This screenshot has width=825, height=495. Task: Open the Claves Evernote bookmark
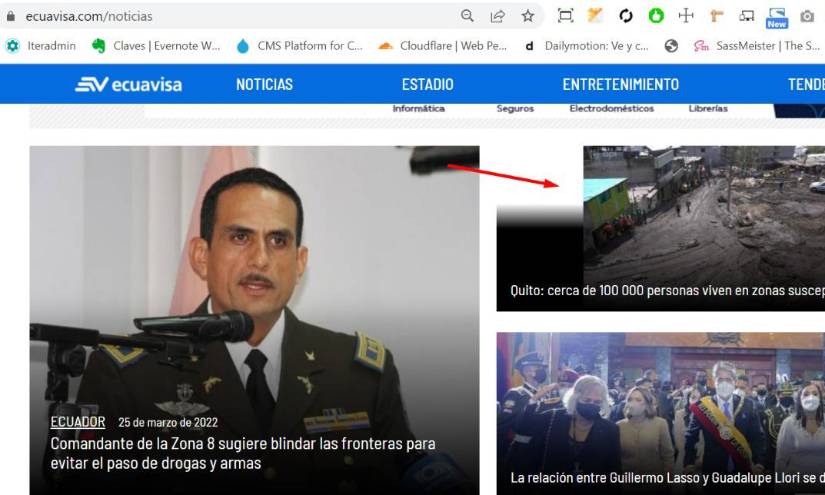point(156,46)
